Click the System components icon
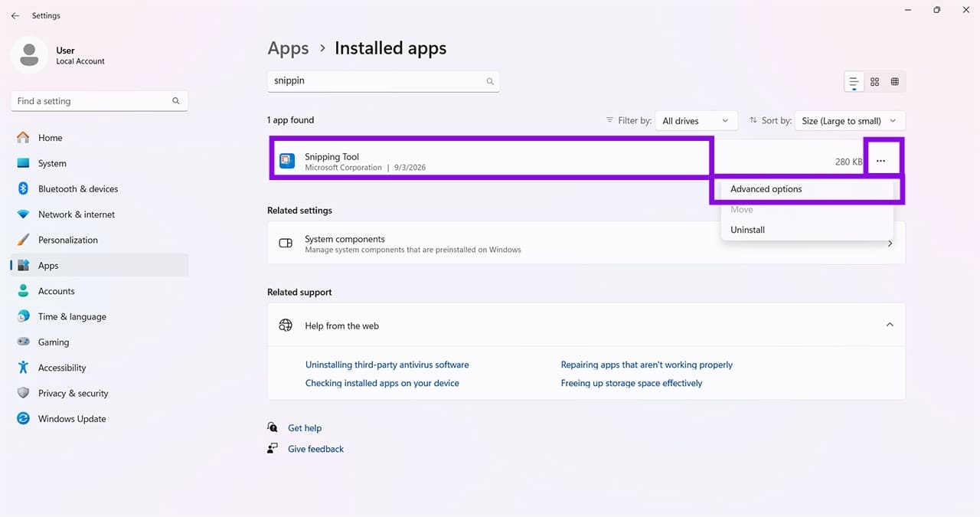Image resolution: width=980 pixels, height=517 pixels. point(286,244)
